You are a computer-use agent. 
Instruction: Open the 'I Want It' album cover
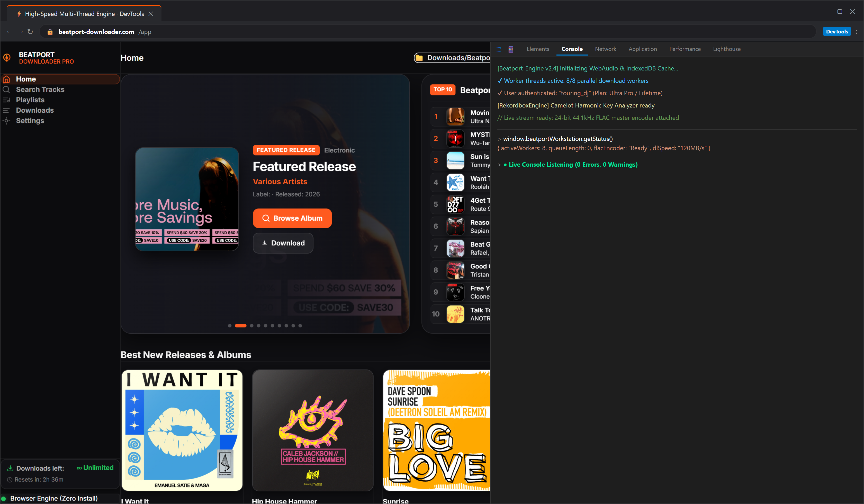(x=182, y=430)
